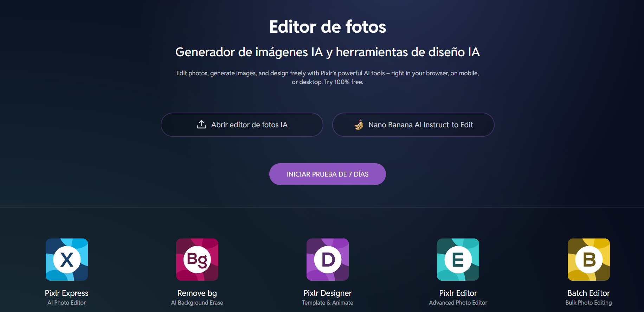
Task: Start the INICIAR PRUEBA DE 7 DÍAS trial
Action: click(328, 174)
